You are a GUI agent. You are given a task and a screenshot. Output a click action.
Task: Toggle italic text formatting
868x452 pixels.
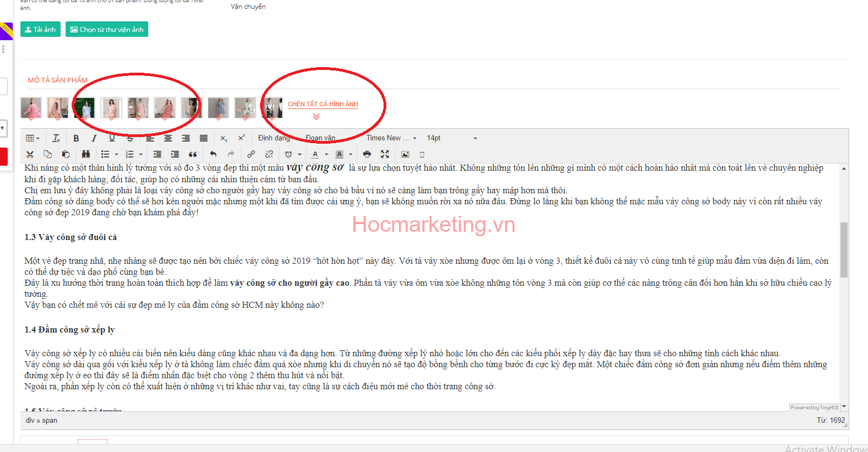pyautogui.click(x=94, y=138)
